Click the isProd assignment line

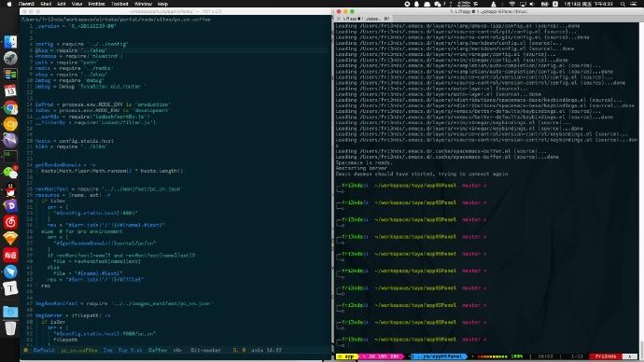coord(103,104)
